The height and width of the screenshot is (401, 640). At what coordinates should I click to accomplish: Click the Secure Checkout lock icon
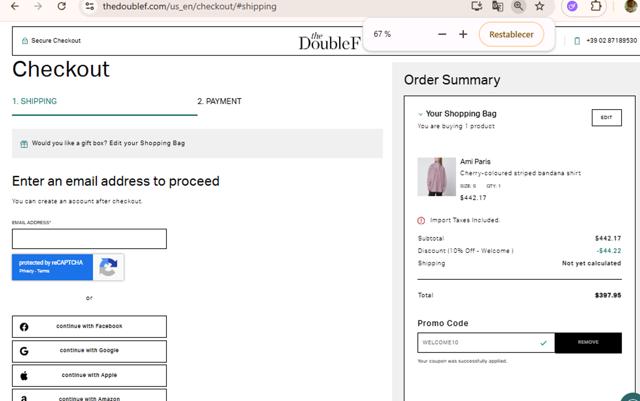point(24,40)
